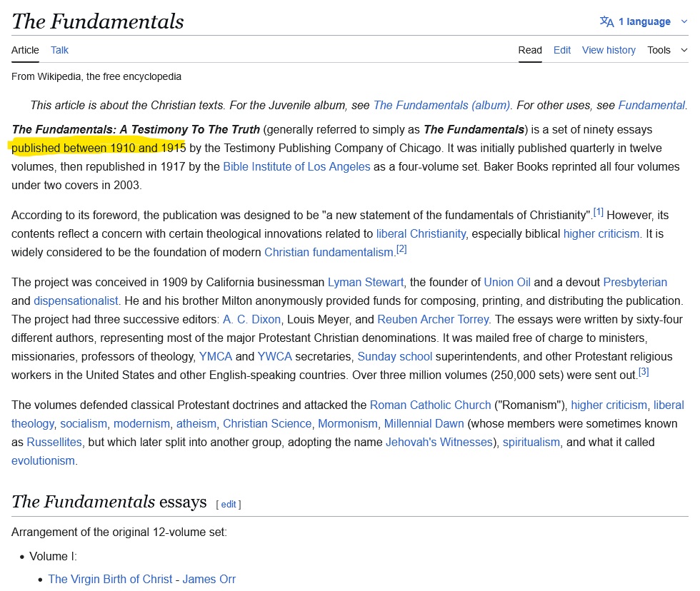This screenshot has height=591, width=700.
Task: Open the Lyman Stewart link
Action: (366, 283)
